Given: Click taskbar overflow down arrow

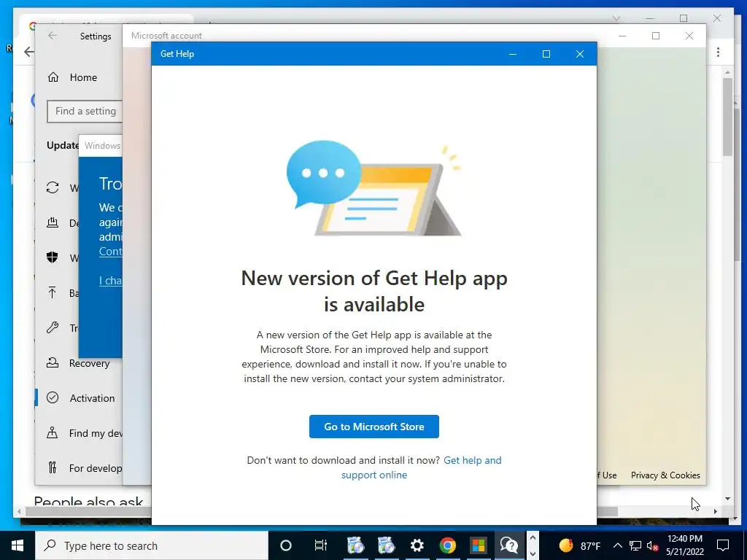Looking at the screenshot, I should [533, 553].
